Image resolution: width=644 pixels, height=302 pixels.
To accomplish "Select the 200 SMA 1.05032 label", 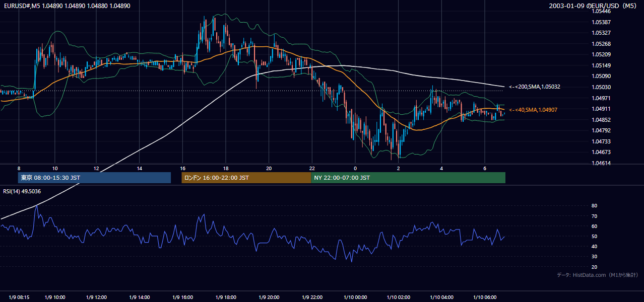I will coord(534,87).
